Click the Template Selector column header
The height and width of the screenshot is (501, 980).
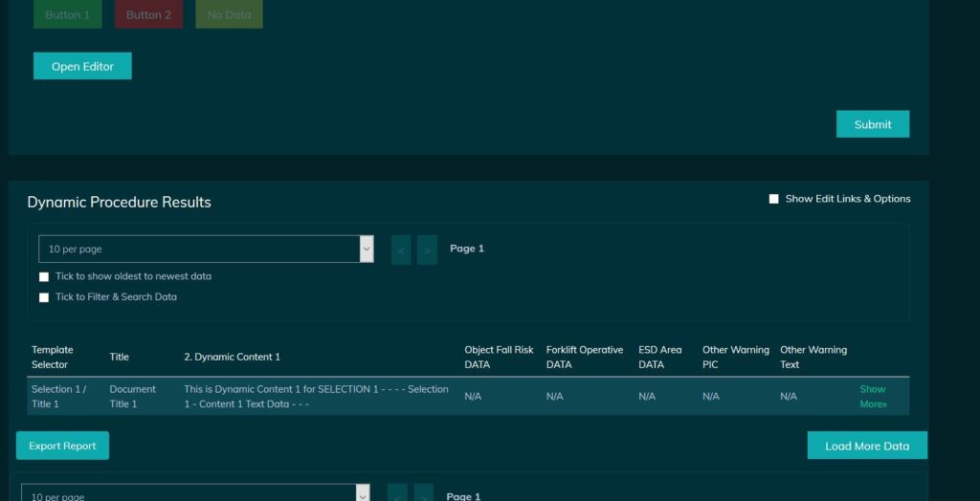tap(52, 357)
